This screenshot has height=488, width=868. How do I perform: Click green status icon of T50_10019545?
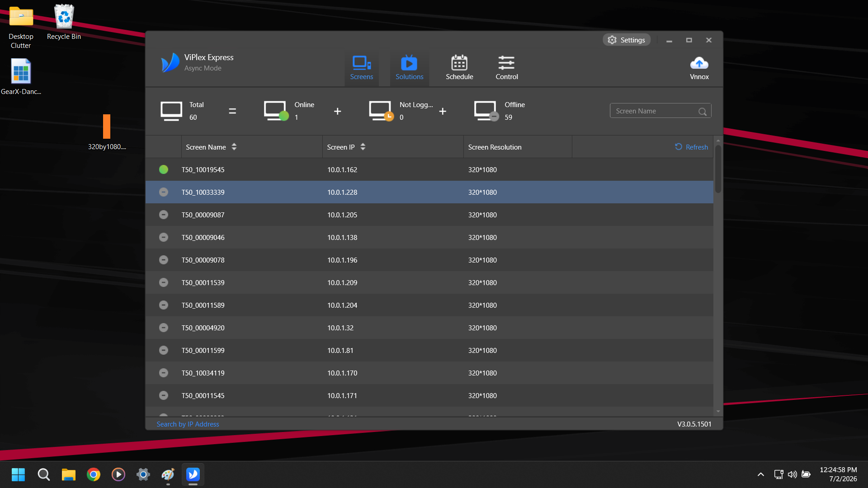click(164, 169)
